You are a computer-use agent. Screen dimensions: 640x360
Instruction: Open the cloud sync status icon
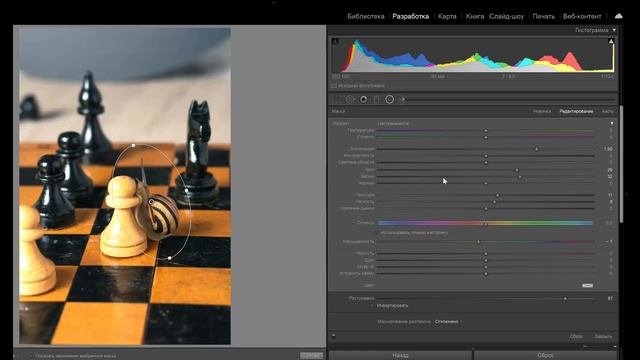[x=619, y=16]
